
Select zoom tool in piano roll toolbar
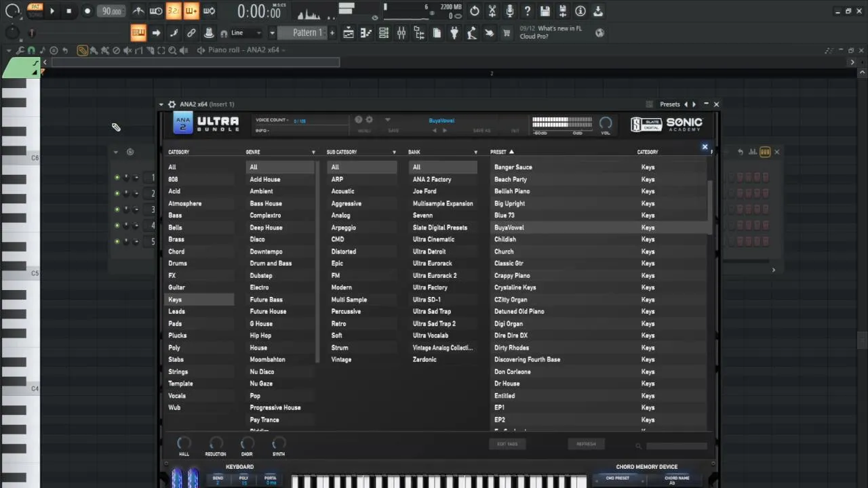172,50
